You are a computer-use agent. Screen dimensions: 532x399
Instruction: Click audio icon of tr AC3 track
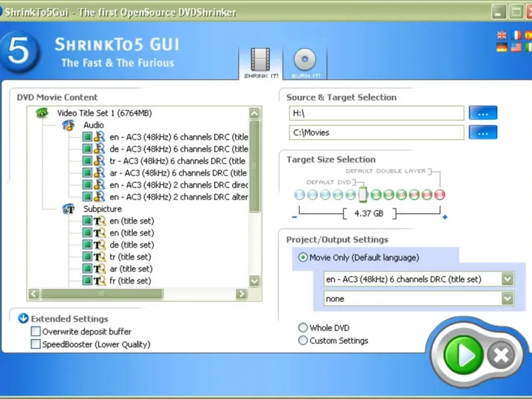[x=99, y=160]
